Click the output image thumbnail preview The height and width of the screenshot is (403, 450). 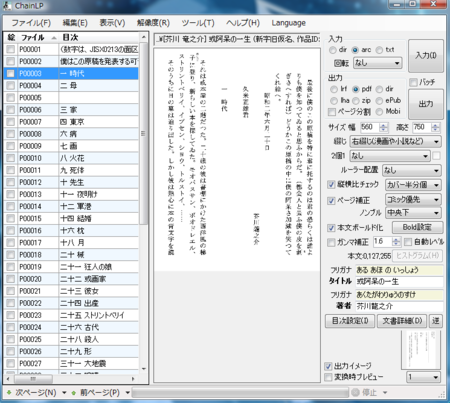click(421, 350)
